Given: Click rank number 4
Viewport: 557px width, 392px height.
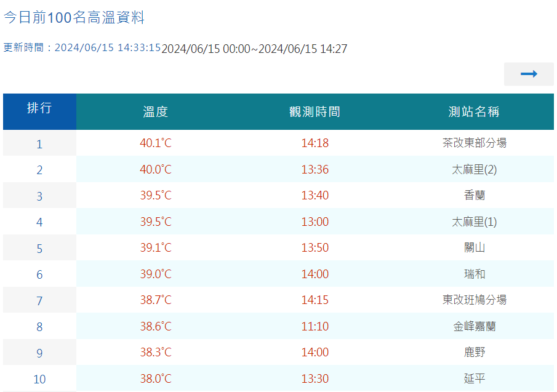Looking at the screenshot, I should tap(39, 222).
